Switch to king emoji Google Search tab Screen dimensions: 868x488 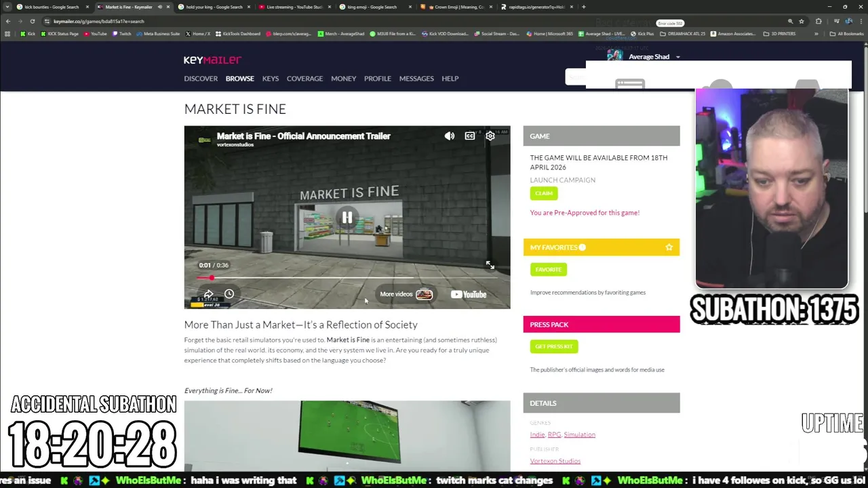coord(374,7)
